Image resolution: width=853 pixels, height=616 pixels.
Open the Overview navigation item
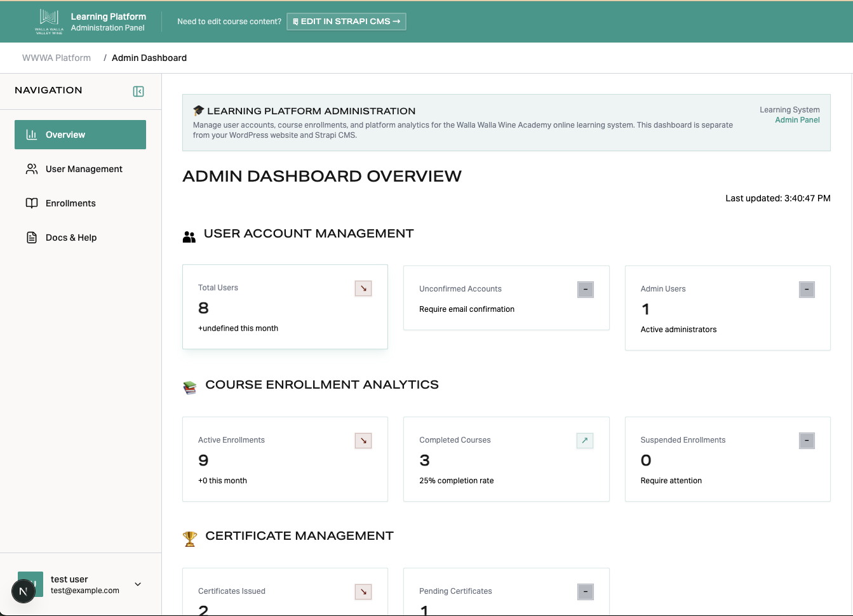coord(80,135)
